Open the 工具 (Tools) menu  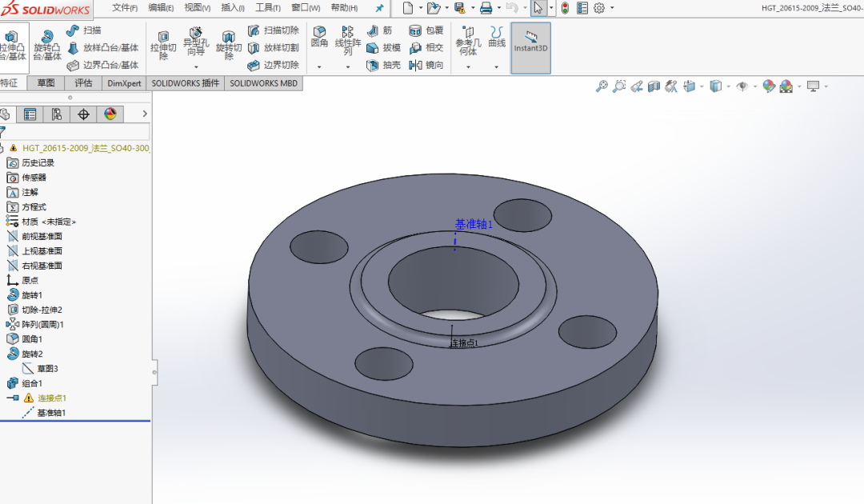click(x=266, y=8)
